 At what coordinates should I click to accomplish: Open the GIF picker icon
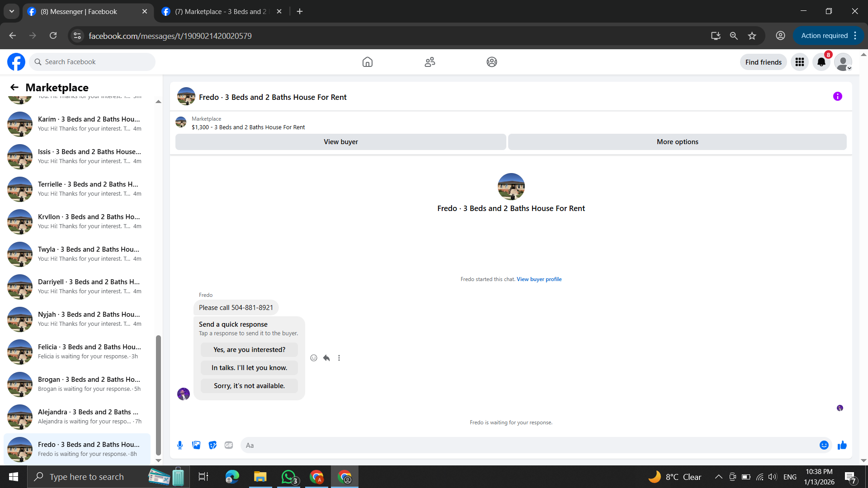click(229, 445)
